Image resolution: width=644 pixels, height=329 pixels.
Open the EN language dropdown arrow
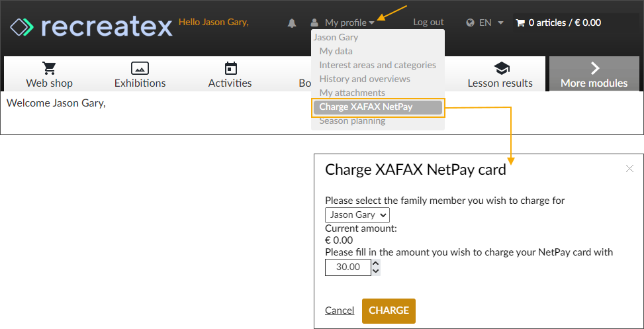coord(500,23)
